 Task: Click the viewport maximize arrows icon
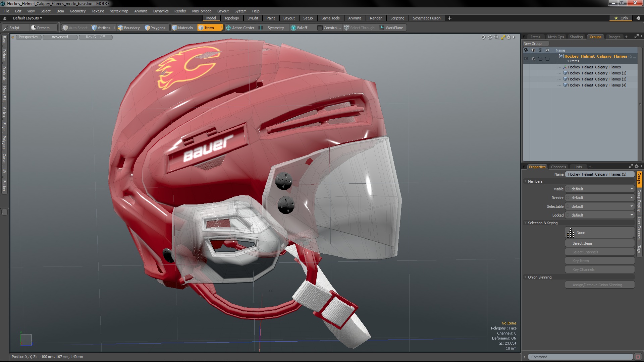(x=503, y=37)
